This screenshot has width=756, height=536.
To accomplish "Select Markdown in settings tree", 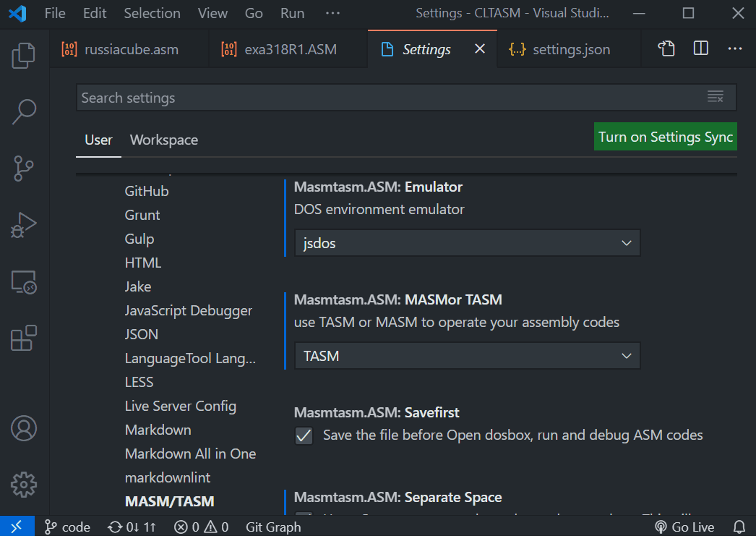I will pos(158,430).
